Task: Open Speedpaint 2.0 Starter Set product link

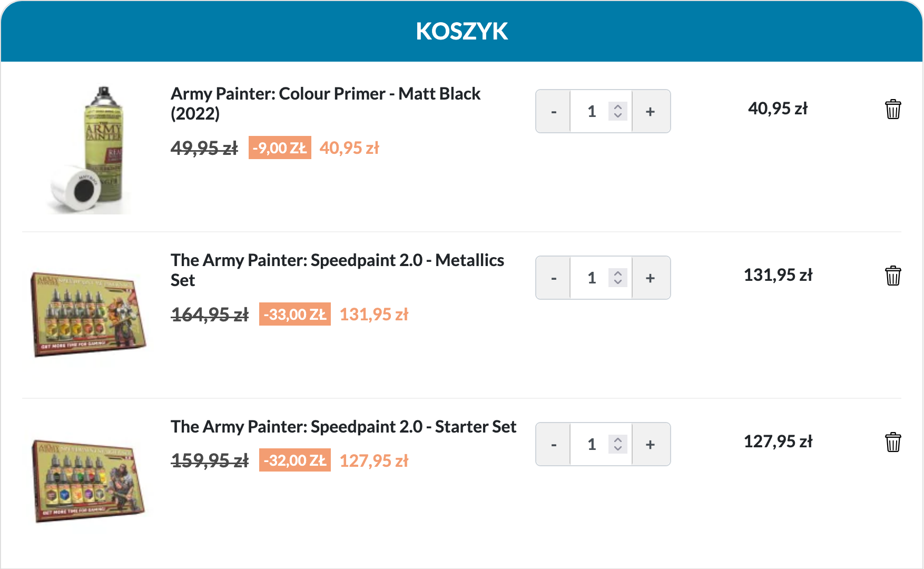Action: coord(343,427)
